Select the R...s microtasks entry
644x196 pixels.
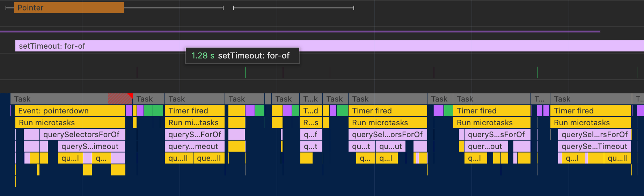(310, 123)
